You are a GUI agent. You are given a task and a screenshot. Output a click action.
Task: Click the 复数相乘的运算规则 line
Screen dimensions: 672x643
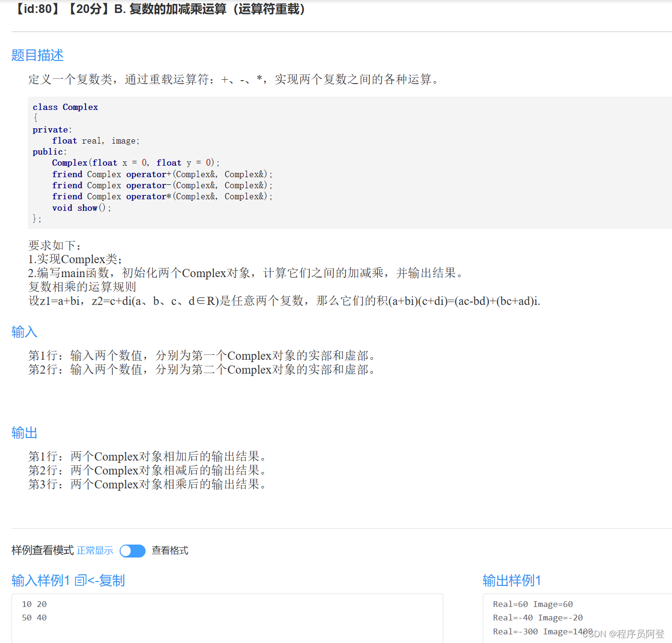(x=82, y=287)
